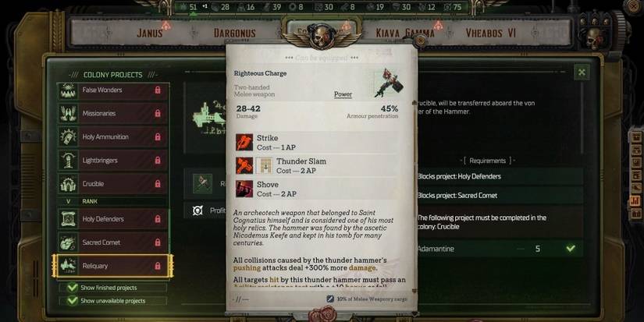Click the Power weapon type link
This screenshot has height=322, width=644.
[x=343, y=94]
